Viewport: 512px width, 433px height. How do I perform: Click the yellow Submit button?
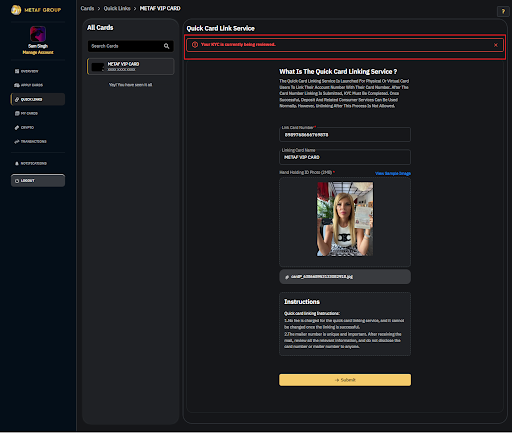[x=345, y=380]
